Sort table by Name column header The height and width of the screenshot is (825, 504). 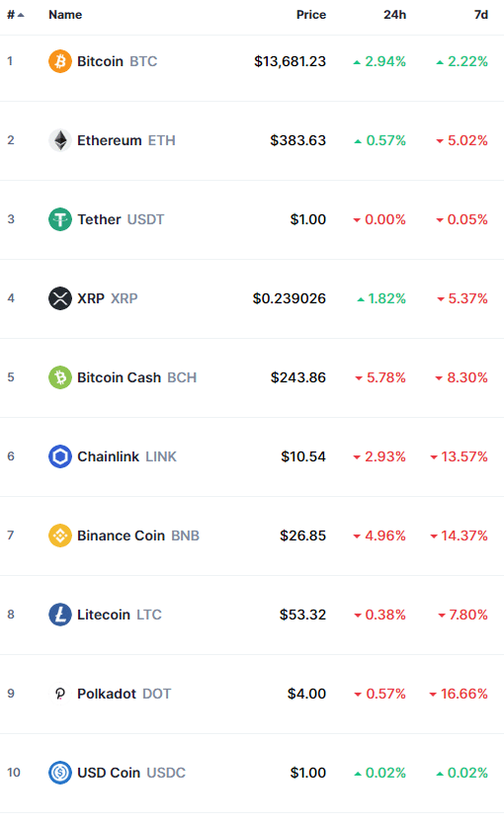pyautogui.click(x=65, y=15)
